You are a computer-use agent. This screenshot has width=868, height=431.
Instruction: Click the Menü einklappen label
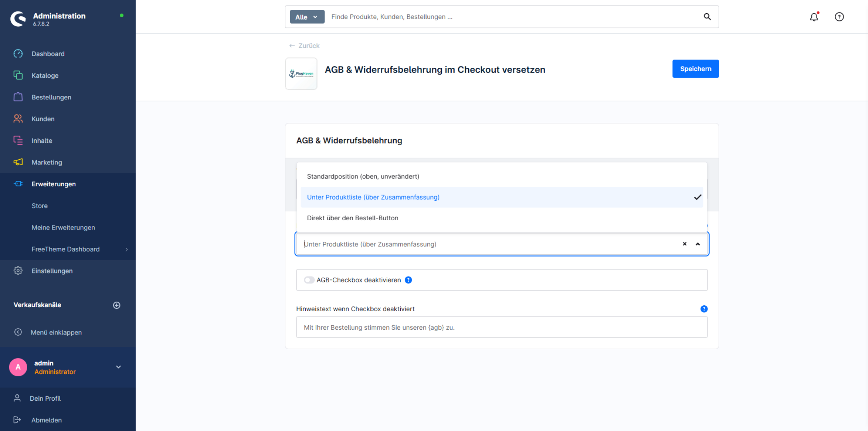pos(56,332)
